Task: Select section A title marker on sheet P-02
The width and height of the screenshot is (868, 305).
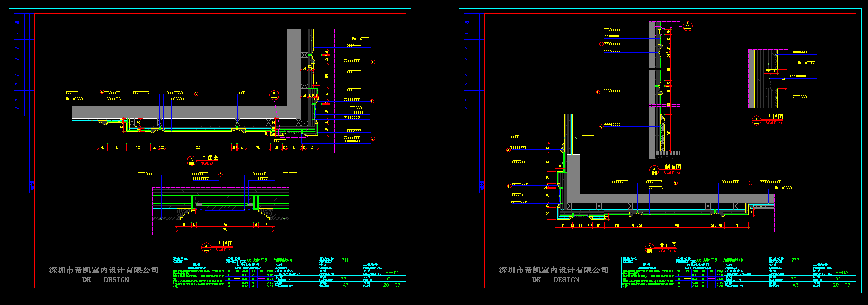Action: pyautogui.click(x=191, y=160)
